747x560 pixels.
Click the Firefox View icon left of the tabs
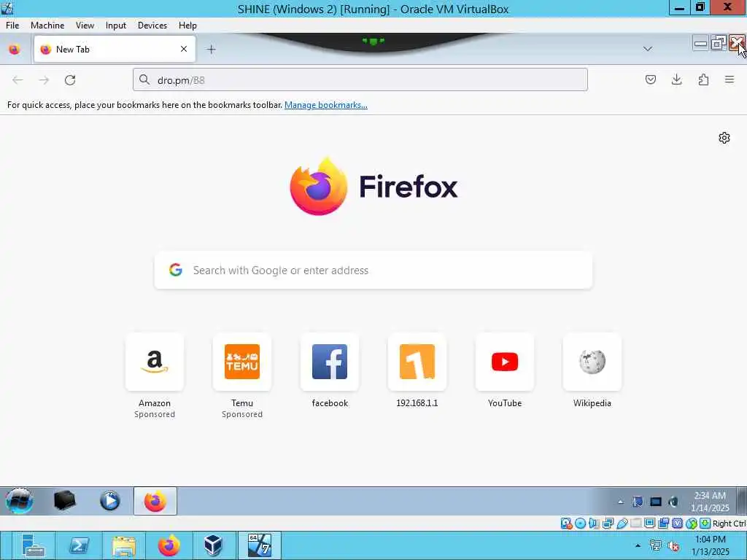[15, 49]
